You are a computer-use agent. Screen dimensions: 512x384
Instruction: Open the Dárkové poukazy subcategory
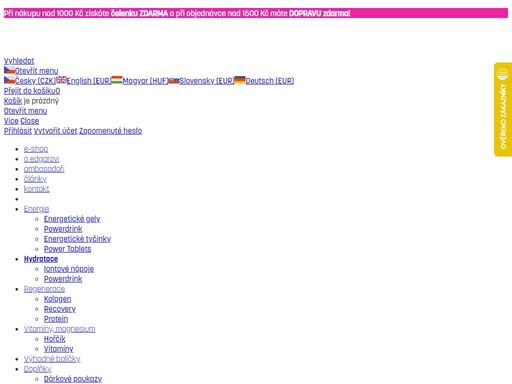point(73,379)
